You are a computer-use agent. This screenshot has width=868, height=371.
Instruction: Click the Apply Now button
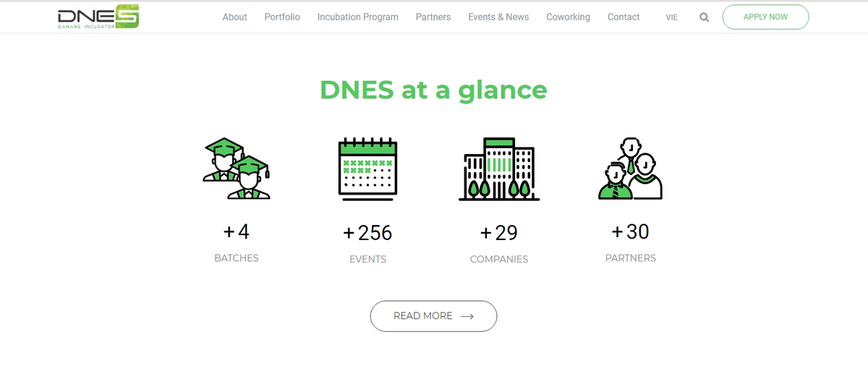click(765, 17)
